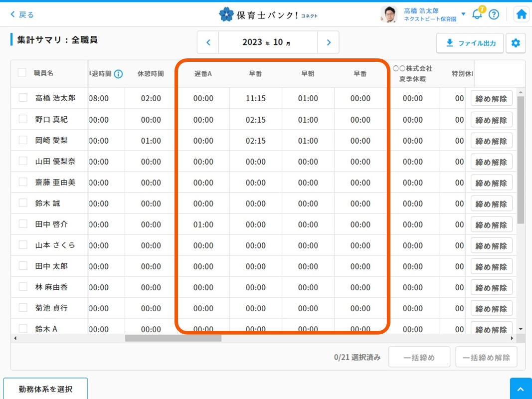Viewport: 532px width, 399px height.
Task: Expand the user account dropdown arrow
Action: pyautogui.click(x=463, y=14)
